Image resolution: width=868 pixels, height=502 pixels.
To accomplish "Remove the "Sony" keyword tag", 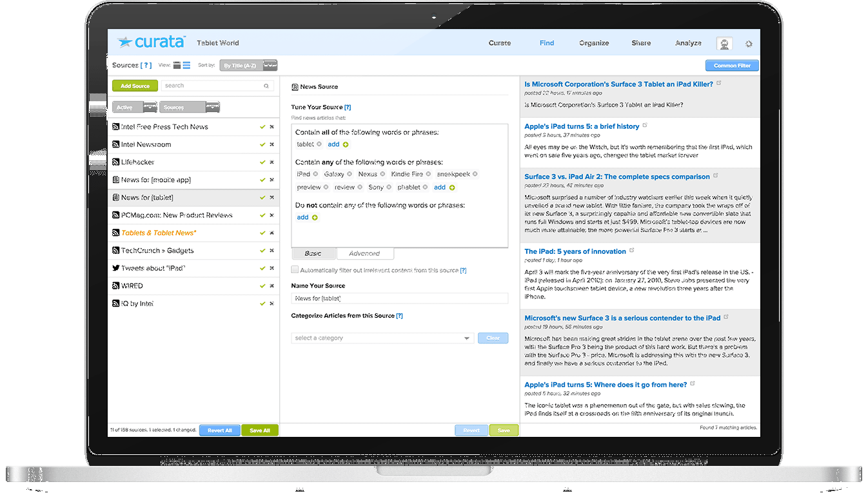I will [390, 188].
